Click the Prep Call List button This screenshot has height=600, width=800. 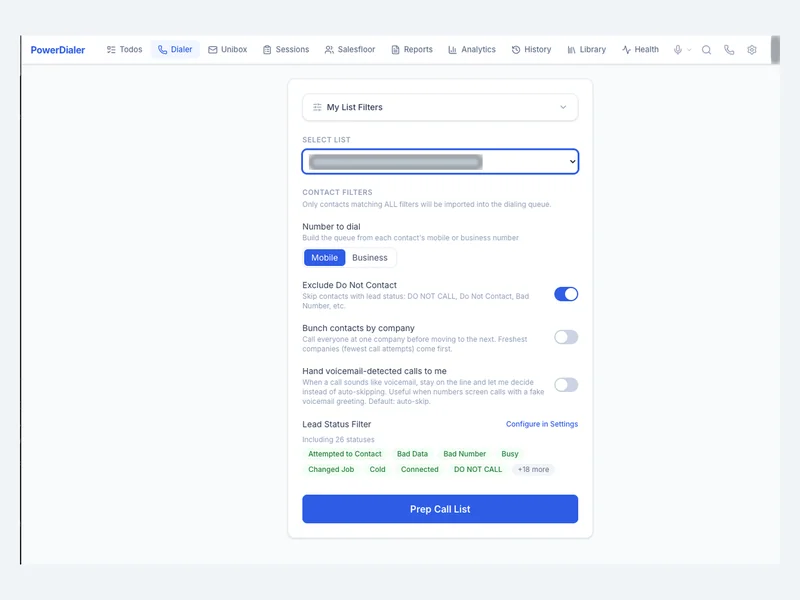(440, 509)
